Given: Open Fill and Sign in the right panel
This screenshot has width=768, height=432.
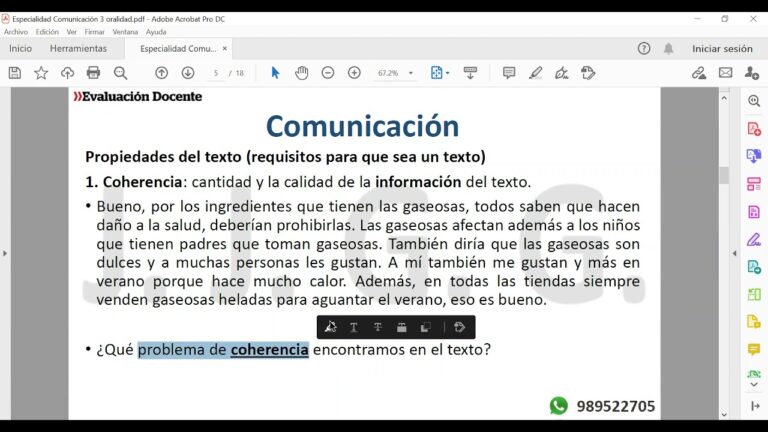Looking at the screenshot, I should point(754,240).
